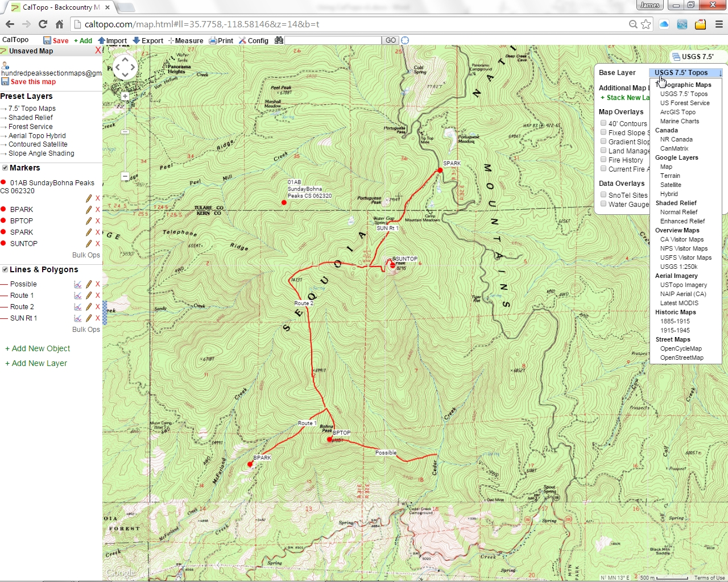Edit the Route 2 line with pencil
Screen dimensions: 728x582
(89, 307)
